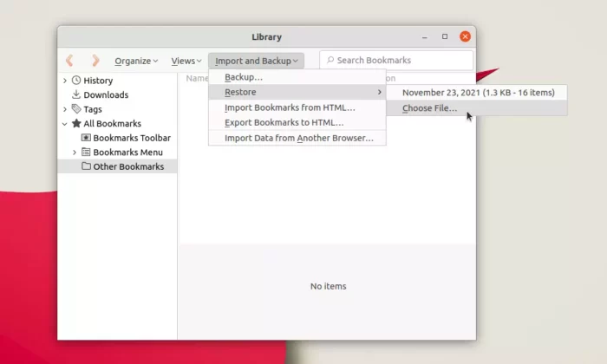The height and width of the screenshot is (364, 607).
Task: Click Choose File… in Restore submenu
Action: (x=477, y=108)
